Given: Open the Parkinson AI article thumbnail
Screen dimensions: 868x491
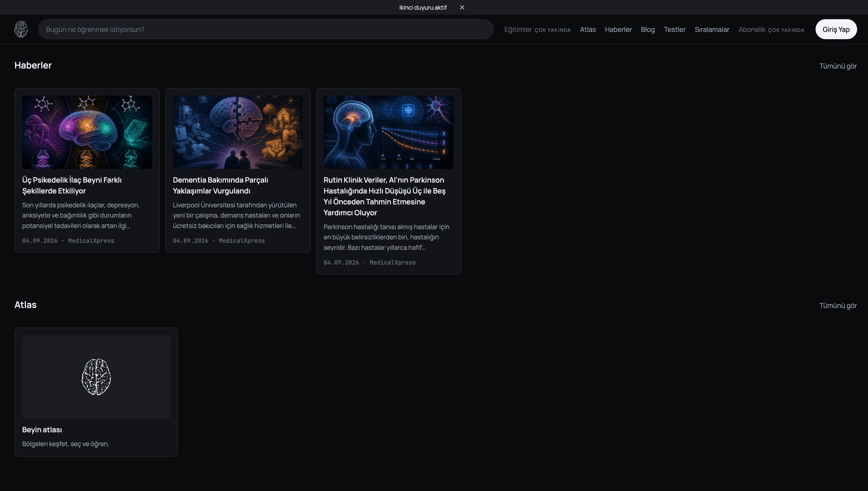Looking at the screenshot, I should 388,132.
